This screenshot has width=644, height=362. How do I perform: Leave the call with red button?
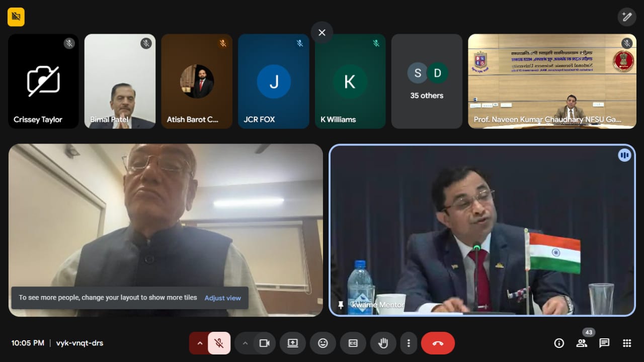click(438, 343)
